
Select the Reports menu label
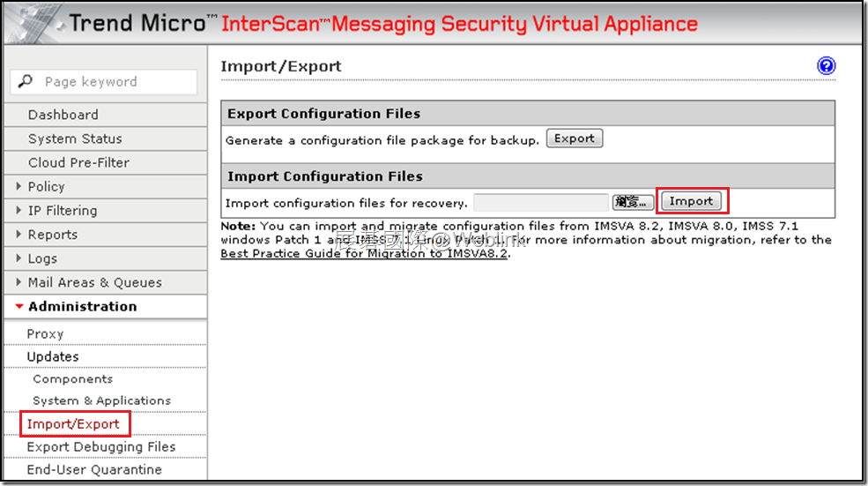pos(53,235)
